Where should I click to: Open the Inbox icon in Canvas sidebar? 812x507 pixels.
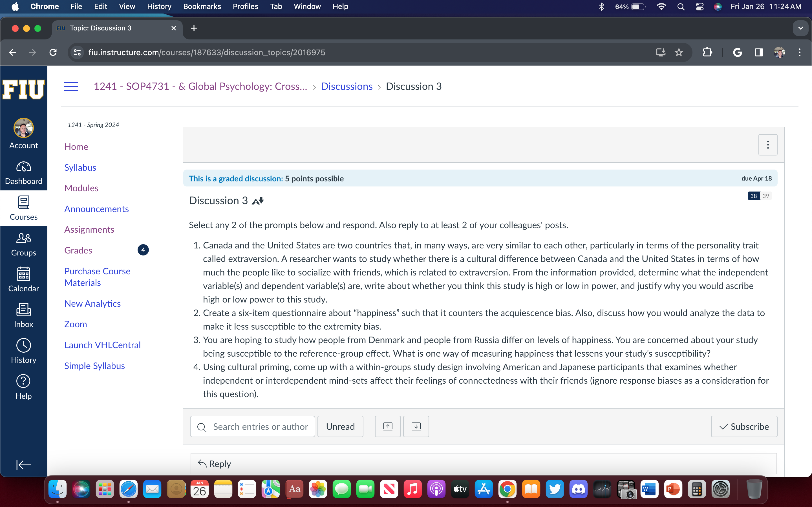[23, 315]
